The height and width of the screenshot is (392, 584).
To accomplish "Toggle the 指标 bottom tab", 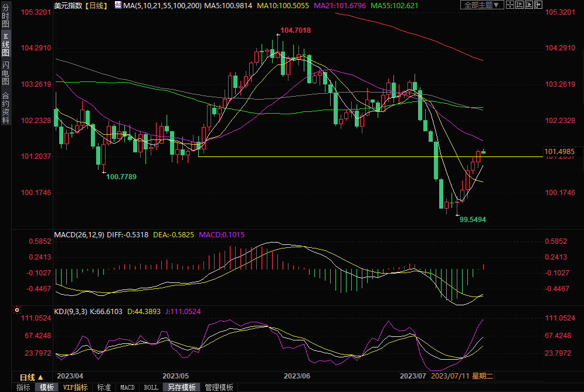I will click(23, 387).
